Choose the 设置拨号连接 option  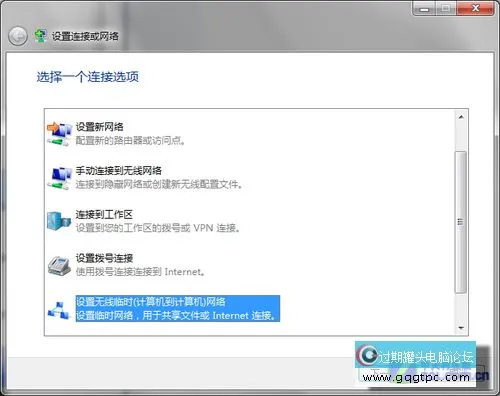tap(104, 258)
